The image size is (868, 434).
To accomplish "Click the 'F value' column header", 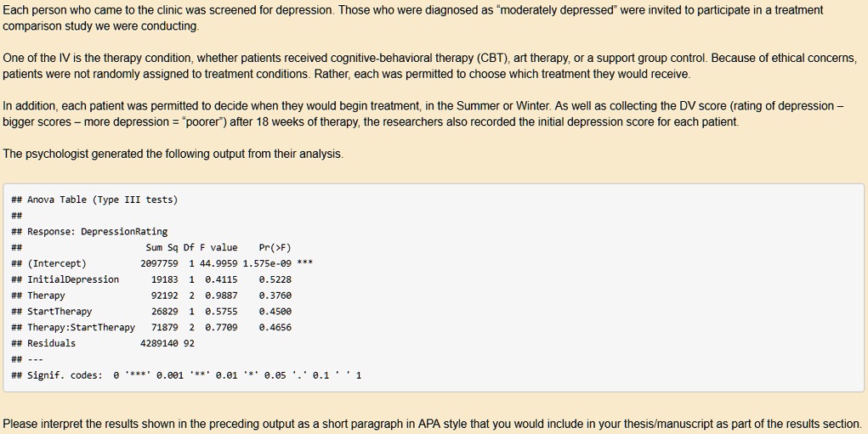I will point(218,248).
